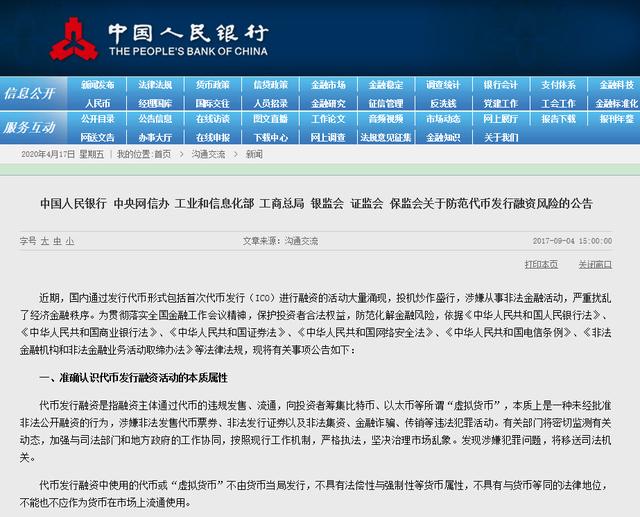Open the 人员招录 page
This screenshot has width=640, height=517.
click(x=271, y=103)
